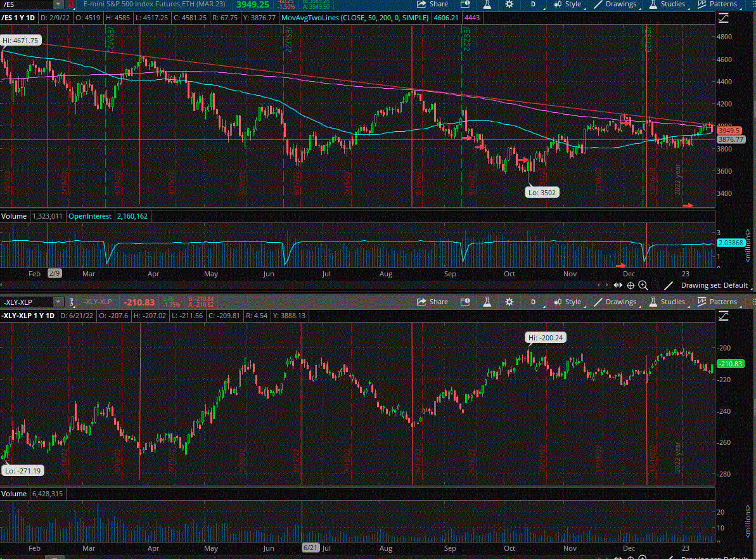
Task: Click the chain link icon beside -XLY-XLP
Action: click(x=72, y=302)
